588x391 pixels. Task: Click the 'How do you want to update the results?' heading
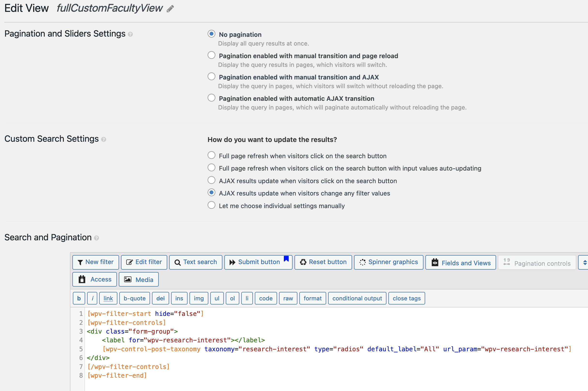[x=272, y=140]
